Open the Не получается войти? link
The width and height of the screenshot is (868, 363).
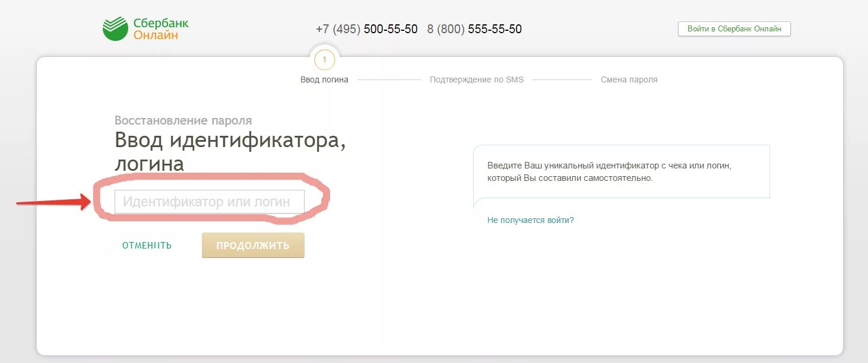click(x=530, y=220)
